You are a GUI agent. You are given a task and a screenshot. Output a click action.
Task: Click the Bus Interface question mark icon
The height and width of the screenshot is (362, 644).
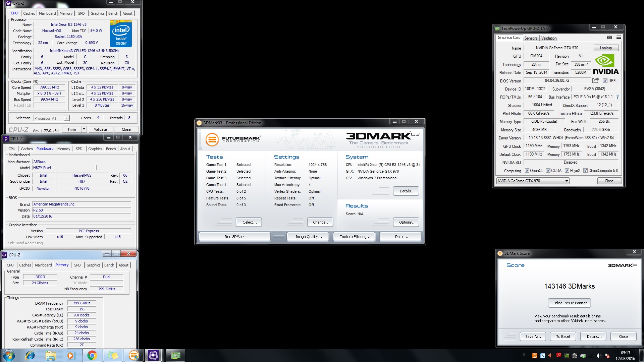(x=618, y=97)
